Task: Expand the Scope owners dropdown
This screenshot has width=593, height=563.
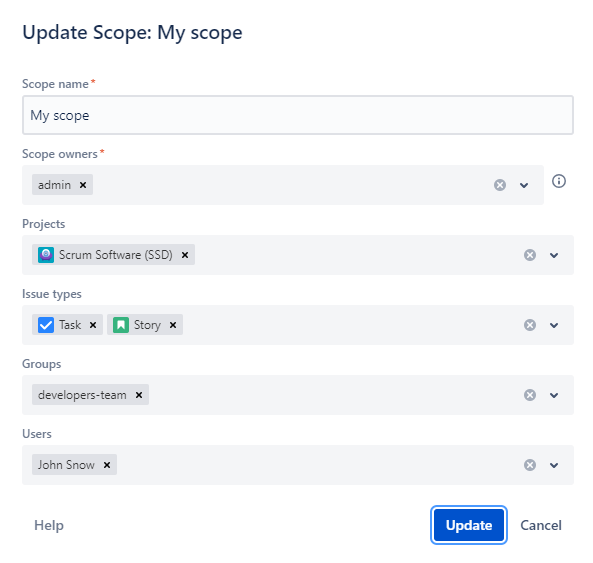Action: (524, 185)
